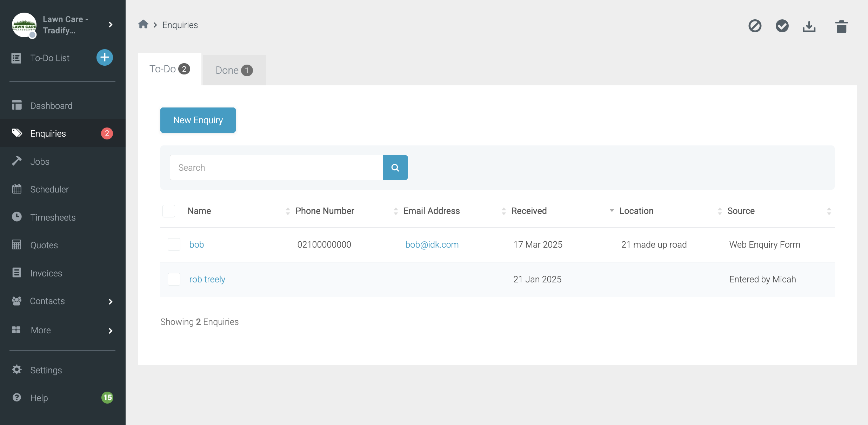Screen dimensions: 868x425
Task: Open the Lawn Care account switcher arrow
Action: tap(111, 25)
